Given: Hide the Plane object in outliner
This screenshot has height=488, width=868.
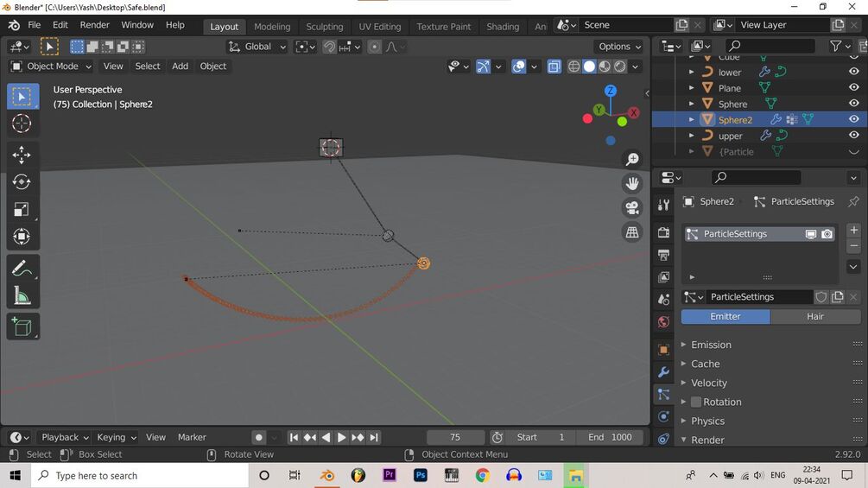Looking at the screenshot, I should coord(853,87).
